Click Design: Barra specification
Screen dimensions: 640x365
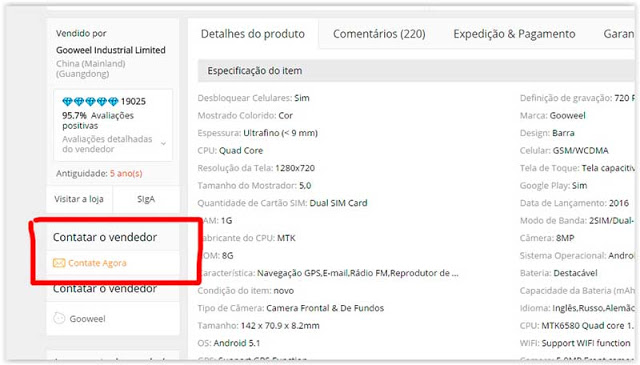pyautogui.click(x=547, y=133)
